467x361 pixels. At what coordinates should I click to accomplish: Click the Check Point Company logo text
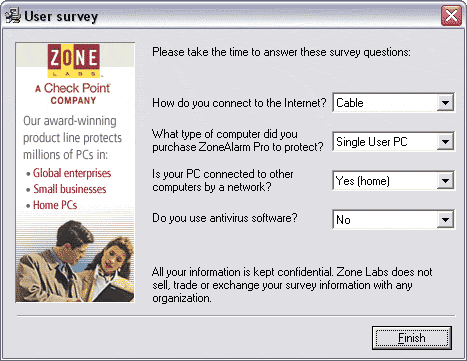coord(73,94)
